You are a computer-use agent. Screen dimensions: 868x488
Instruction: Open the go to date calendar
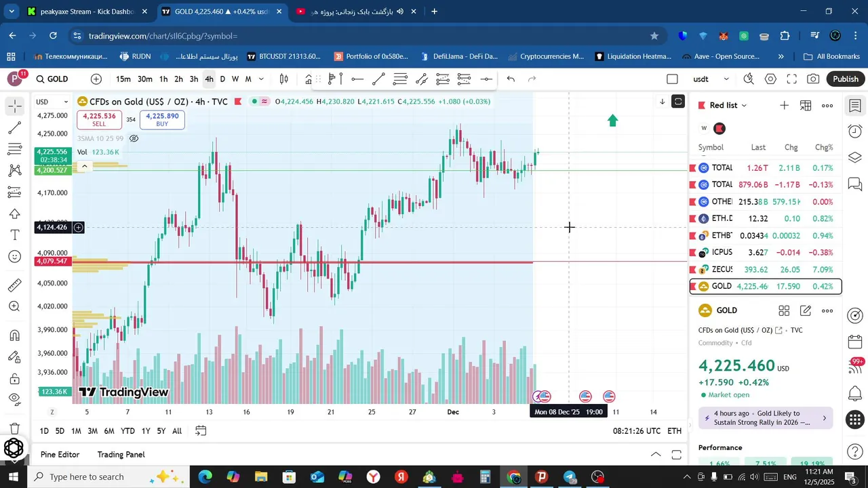click(x=201, y=431)
